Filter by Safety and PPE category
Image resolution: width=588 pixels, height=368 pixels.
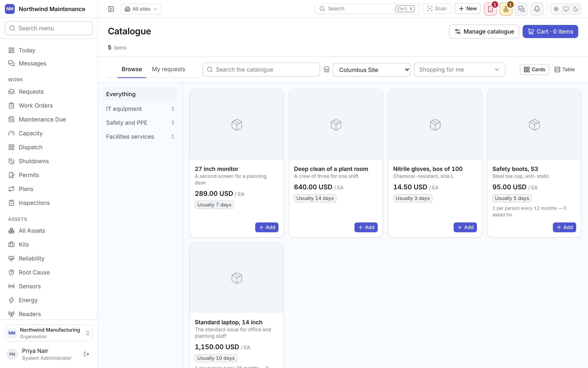click(x=140, y=123)
